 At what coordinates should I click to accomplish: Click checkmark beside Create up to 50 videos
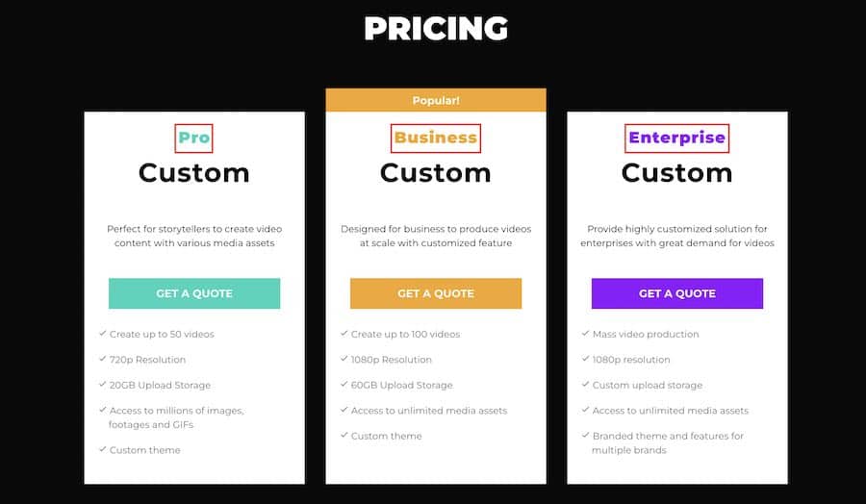point(103,334)
